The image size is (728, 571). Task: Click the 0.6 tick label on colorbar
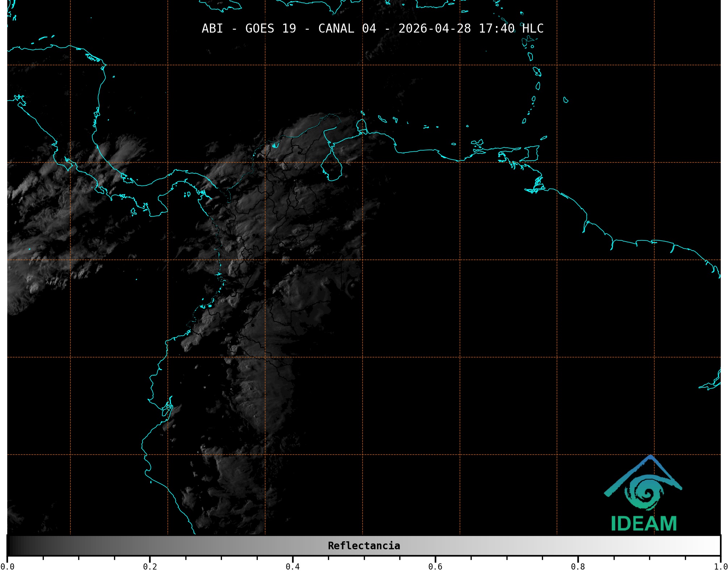tap(435, 567)
